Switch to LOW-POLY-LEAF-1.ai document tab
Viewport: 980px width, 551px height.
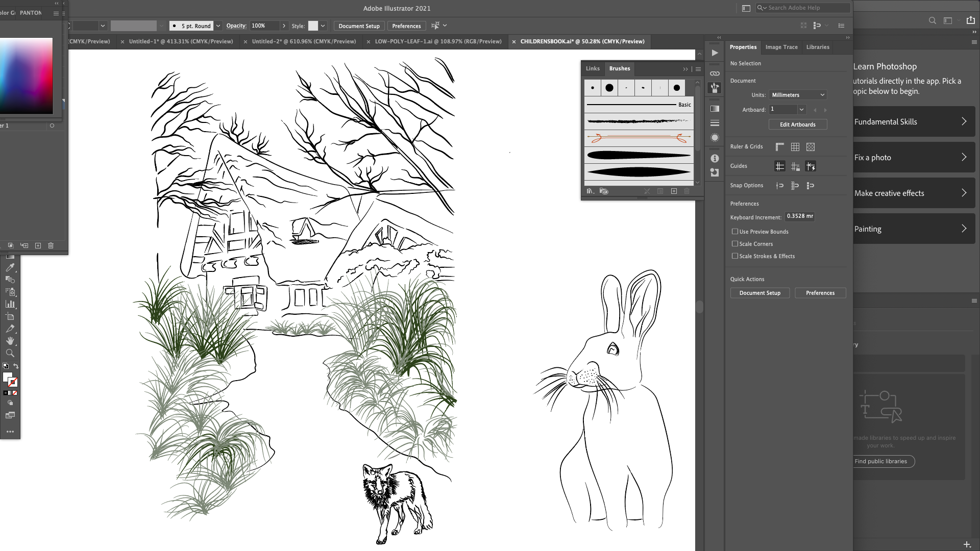pos(438,41)
